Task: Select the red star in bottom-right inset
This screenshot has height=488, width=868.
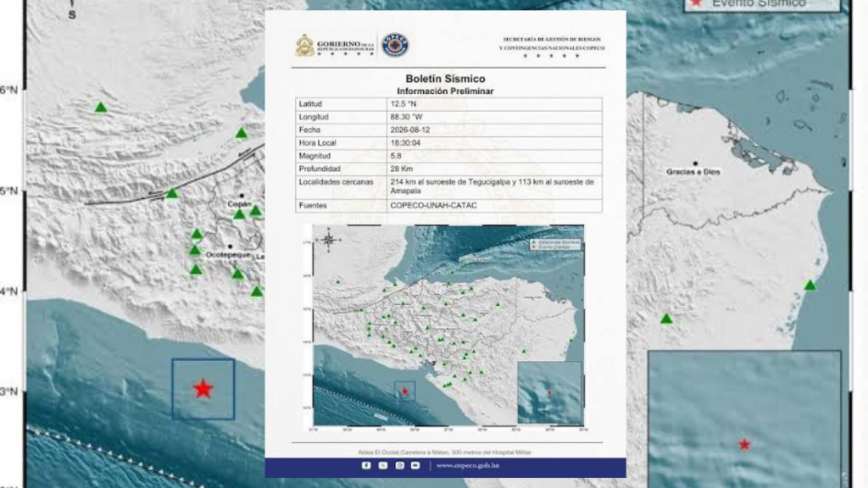Action: 744,444
